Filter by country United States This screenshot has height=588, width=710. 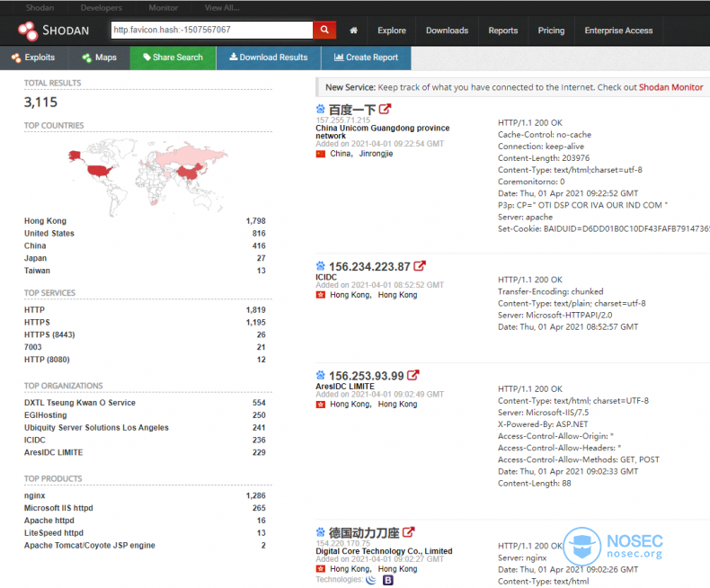[49, 233]
